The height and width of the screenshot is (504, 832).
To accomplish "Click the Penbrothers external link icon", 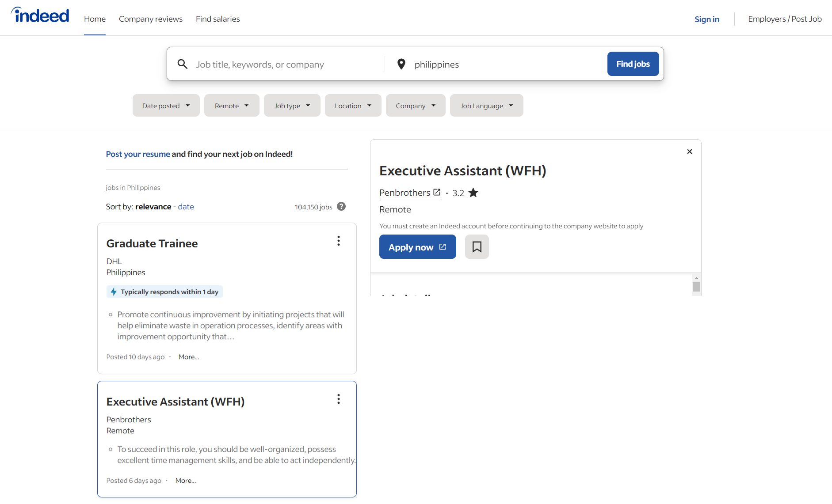I will 437,192.
